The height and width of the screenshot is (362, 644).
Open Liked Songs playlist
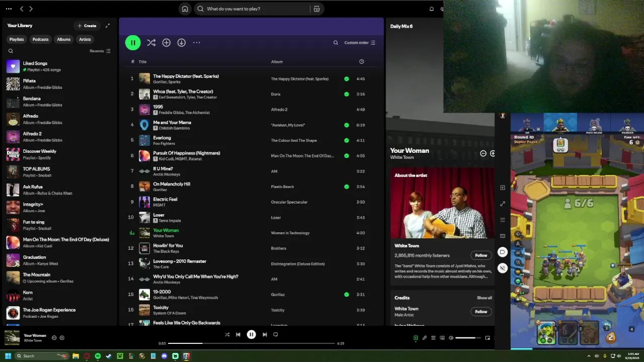(59, 66)
